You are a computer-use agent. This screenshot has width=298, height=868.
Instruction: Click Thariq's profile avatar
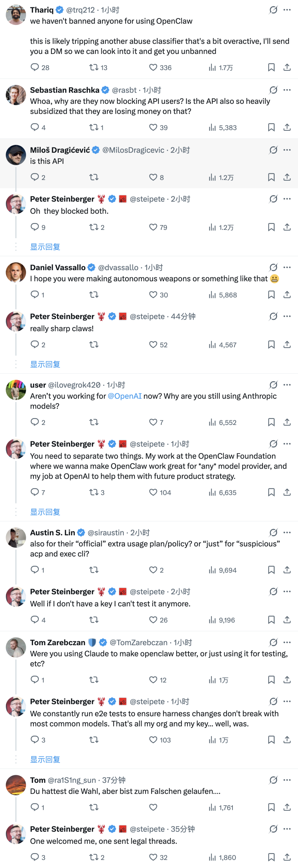tap(16, 15)
